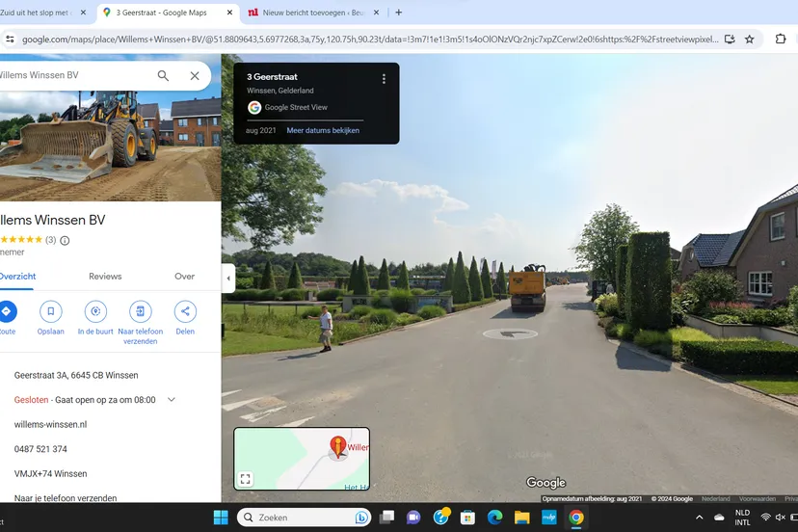
Task: Click the muted volume tray icon
Action: tap(780, 518)
